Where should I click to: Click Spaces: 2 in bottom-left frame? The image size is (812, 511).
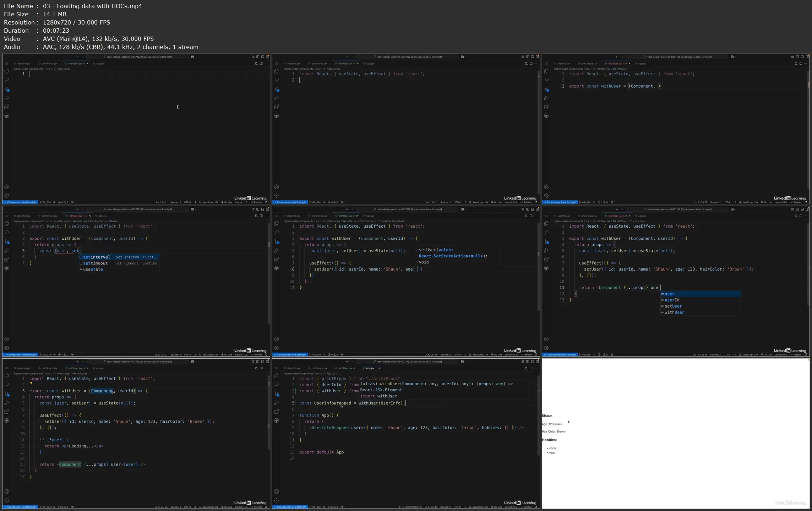pyautogui.click(x=176, y=507)
